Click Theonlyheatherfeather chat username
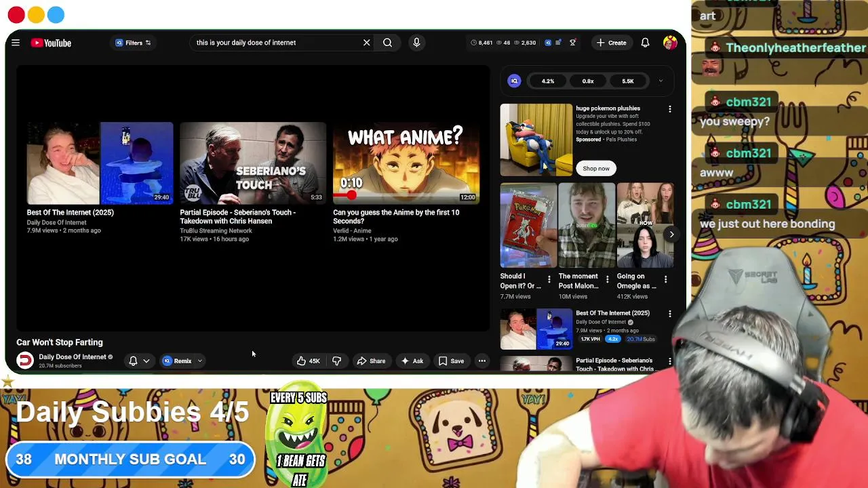 795,47
